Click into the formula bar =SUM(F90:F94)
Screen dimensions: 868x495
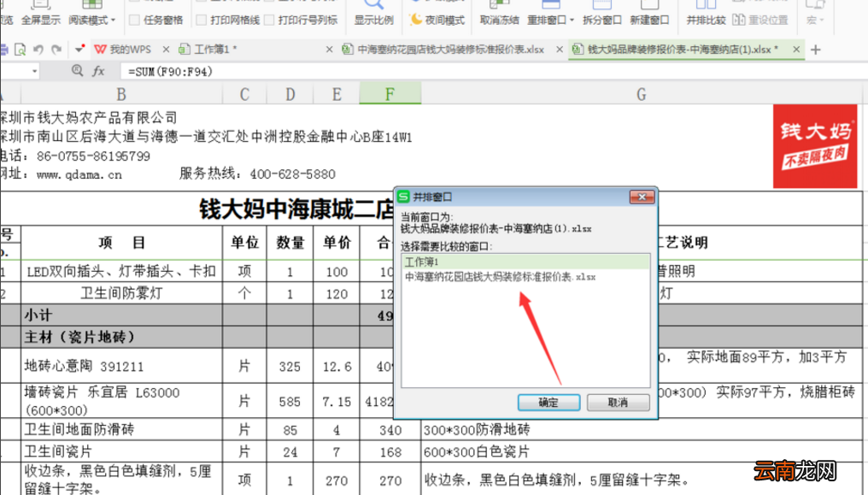click(x=493, y=72)
